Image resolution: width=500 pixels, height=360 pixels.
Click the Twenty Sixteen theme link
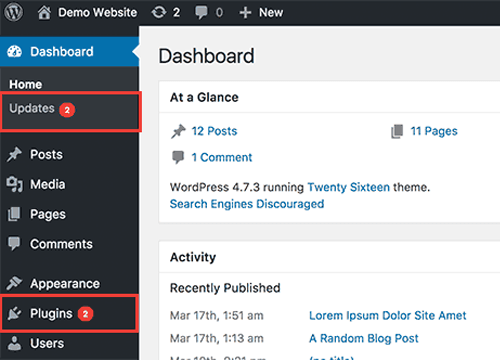[x=348, y=187]
